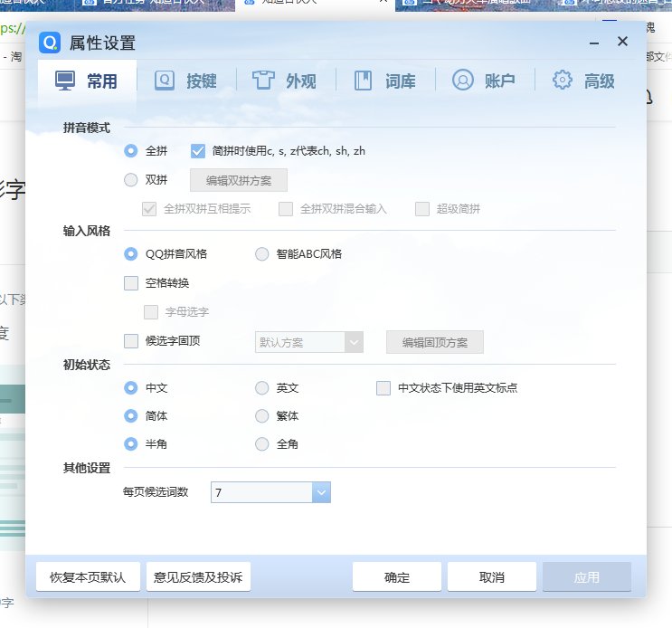This screenshot has height=628, width=672.
Task: Click the 取消 button
Action: tap(492, 577)
